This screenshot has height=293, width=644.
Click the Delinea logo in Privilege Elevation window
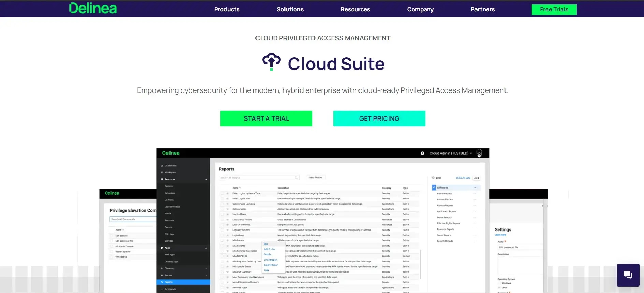tap(112, 193)
